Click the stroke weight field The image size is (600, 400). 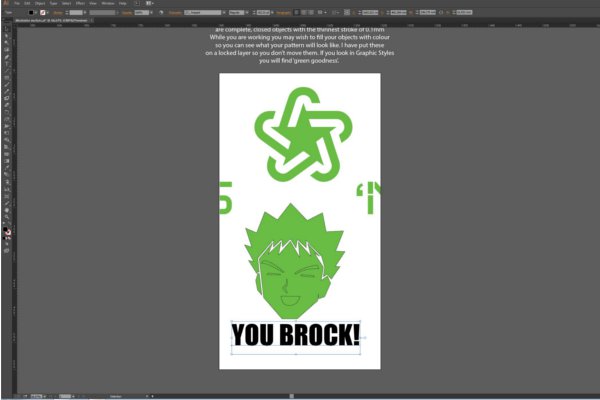[x=76, y=13]
